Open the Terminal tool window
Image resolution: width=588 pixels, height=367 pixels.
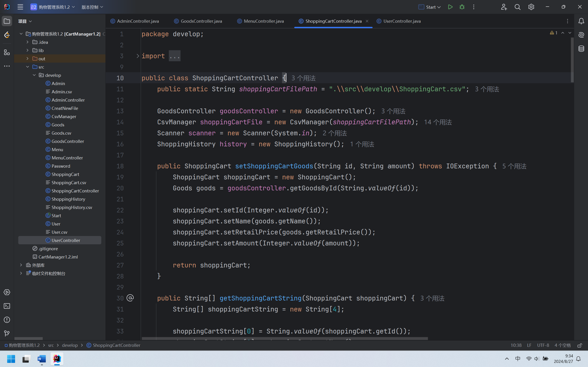point(7,306)
